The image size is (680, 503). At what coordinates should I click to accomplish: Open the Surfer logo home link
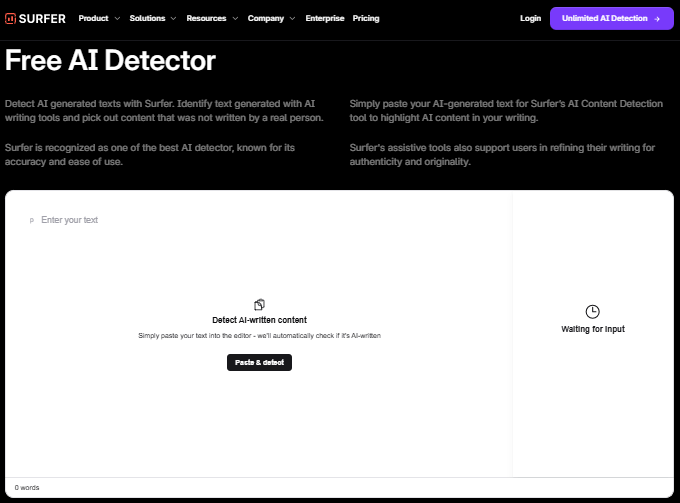coord(35,19)
